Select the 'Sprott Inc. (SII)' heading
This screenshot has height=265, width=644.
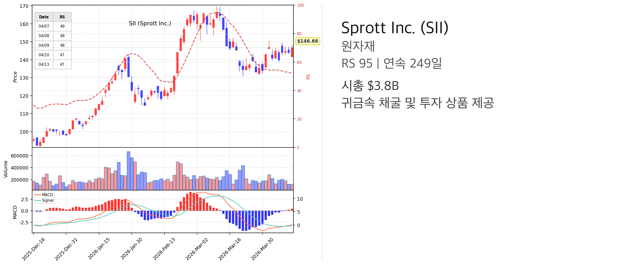click(395, 28)
